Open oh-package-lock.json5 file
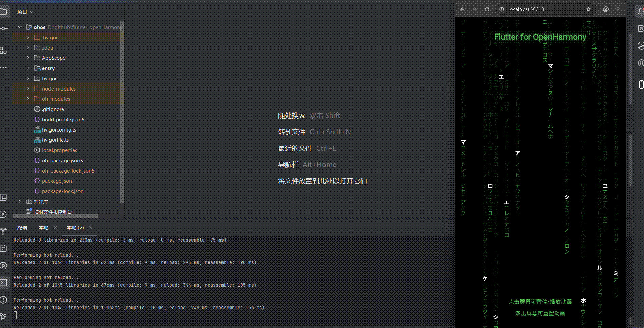644x328 pixels. pyautogui.click(x=68, y=170)
